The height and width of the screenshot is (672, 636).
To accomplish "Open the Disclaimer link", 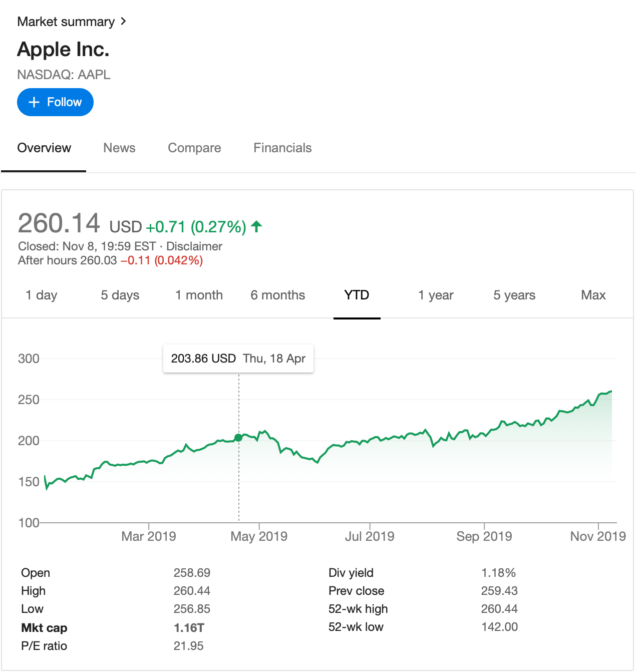I will click(194, 246).
